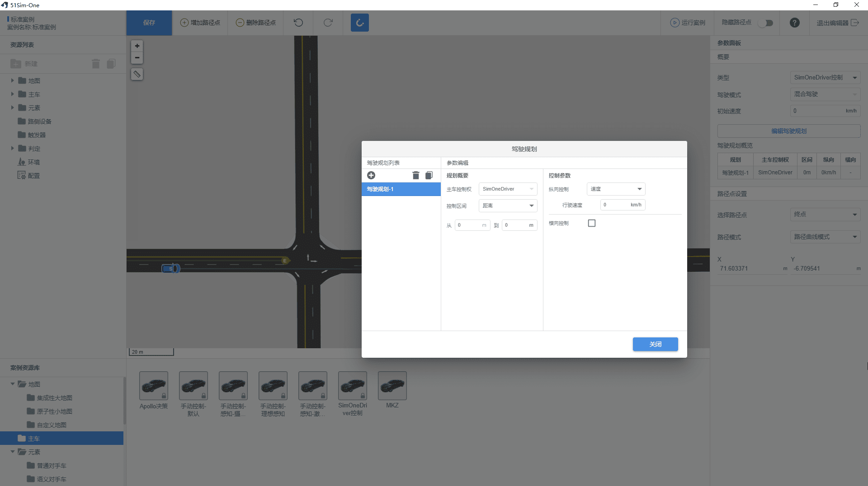868x486 pixels.
Task: Select 原子性小地图 in case library
Action: pos(55,411)
